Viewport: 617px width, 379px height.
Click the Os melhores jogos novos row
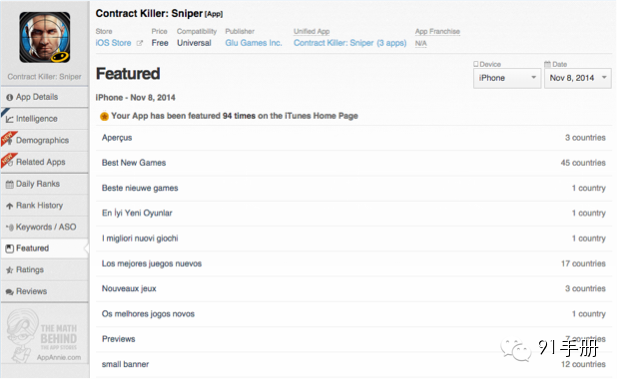click(x=353, y=314)
